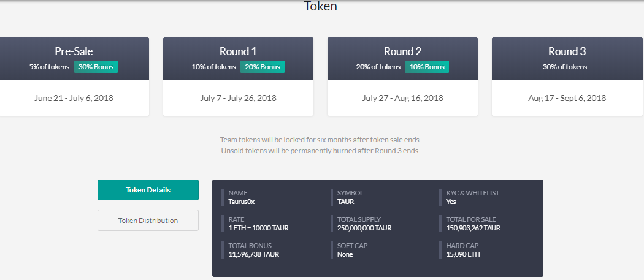Viewport: 644px width, 280px height.
Task: Click the 10% Bonus badge
Action: point(426,67)
